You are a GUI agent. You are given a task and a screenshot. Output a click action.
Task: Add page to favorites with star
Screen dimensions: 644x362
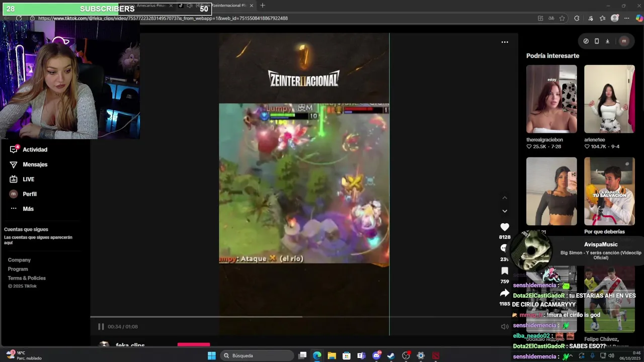pyautogui.click(x=562, y=18)
